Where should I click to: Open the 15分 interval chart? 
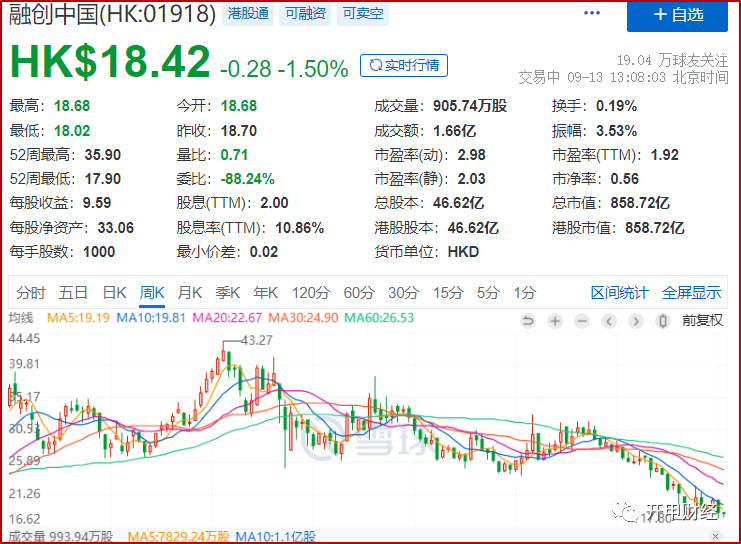(448, 293)
